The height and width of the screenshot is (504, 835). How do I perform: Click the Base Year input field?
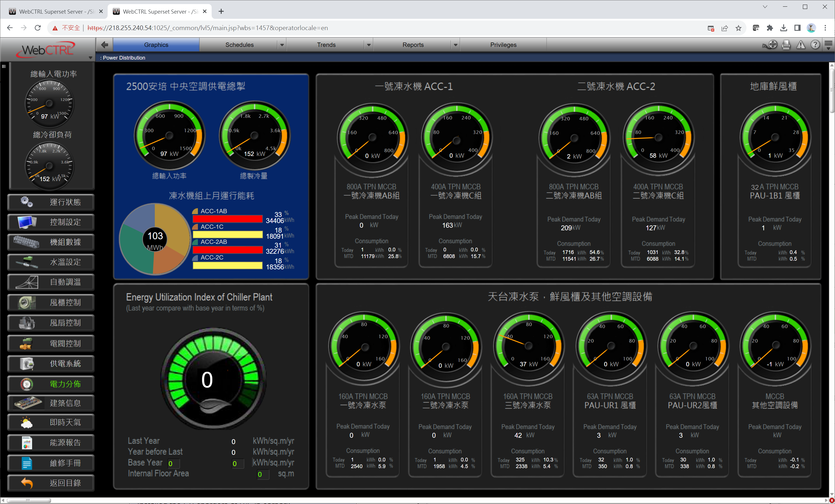[x=174, y=463]
